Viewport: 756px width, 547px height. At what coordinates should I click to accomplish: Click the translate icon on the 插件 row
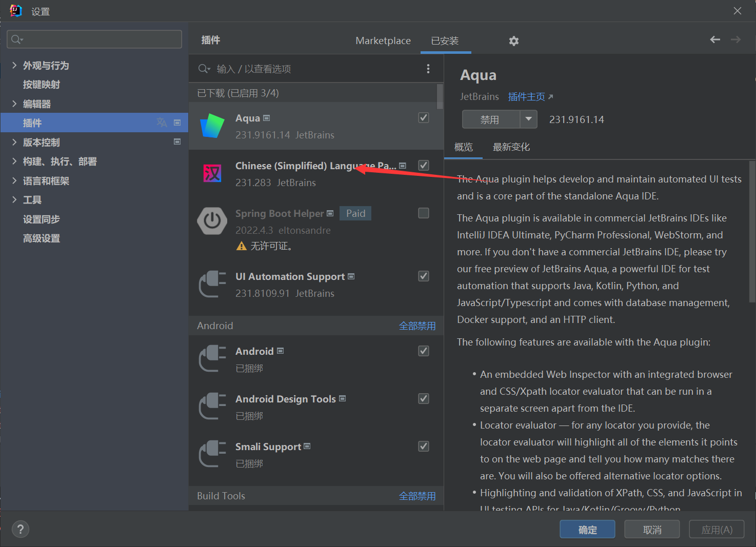(x=162, y=123)
